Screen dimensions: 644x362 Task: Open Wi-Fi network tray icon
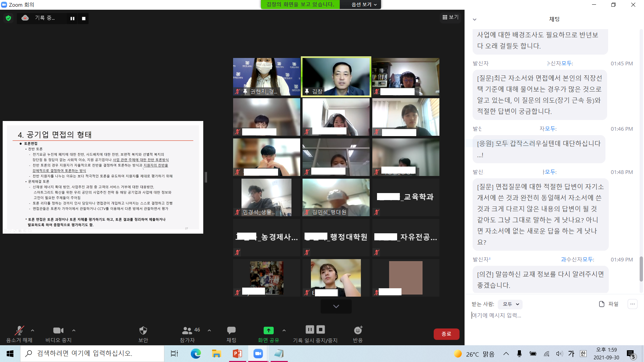pos(546,354)
